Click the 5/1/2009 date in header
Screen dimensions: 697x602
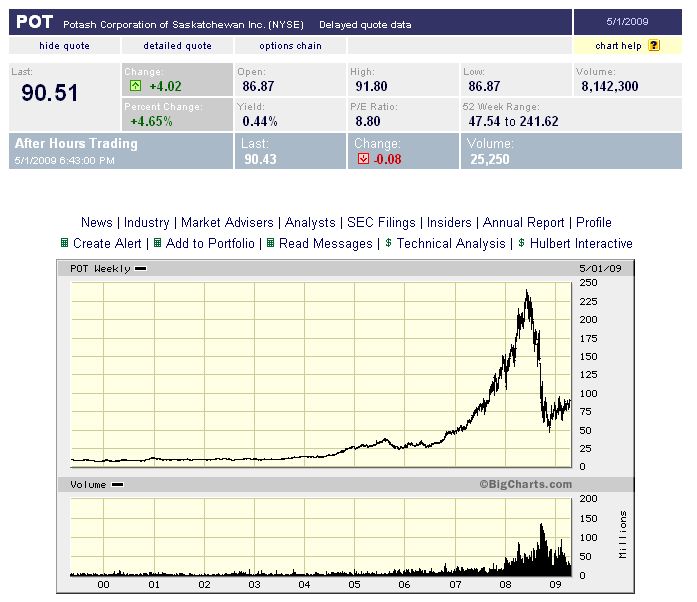627,21
